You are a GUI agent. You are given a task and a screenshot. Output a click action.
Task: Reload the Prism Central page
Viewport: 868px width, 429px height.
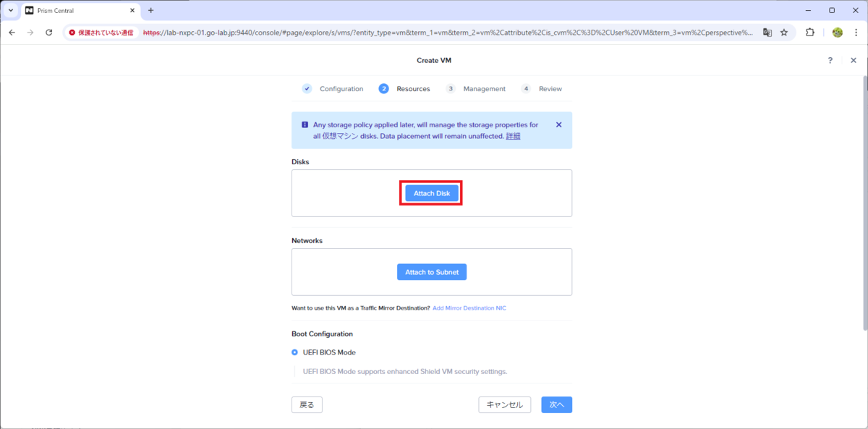(49, 33)
